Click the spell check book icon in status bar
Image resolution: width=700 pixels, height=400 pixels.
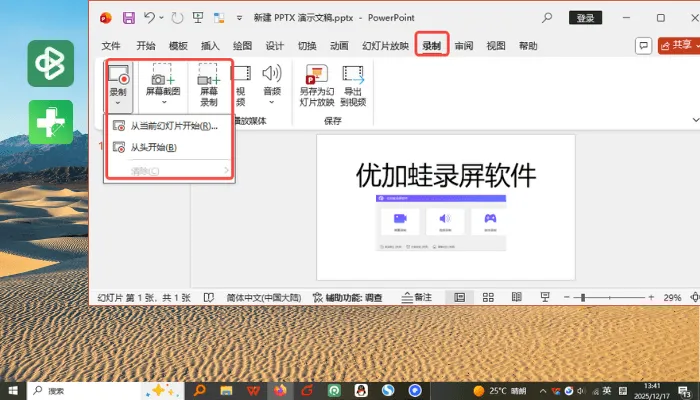(x=208, y=297)
